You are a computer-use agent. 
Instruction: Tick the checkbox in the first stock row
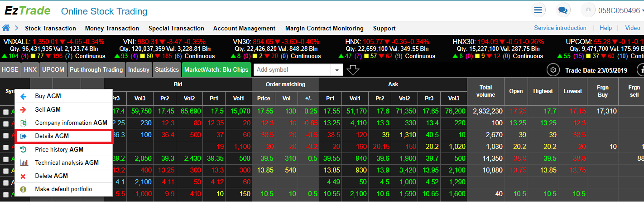tap(6, 112)
